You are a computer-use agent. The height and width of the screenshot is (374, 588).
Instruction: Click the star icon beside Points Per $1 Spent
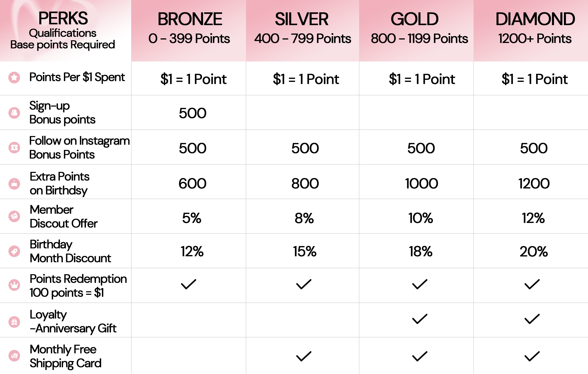tap(14, 77)
